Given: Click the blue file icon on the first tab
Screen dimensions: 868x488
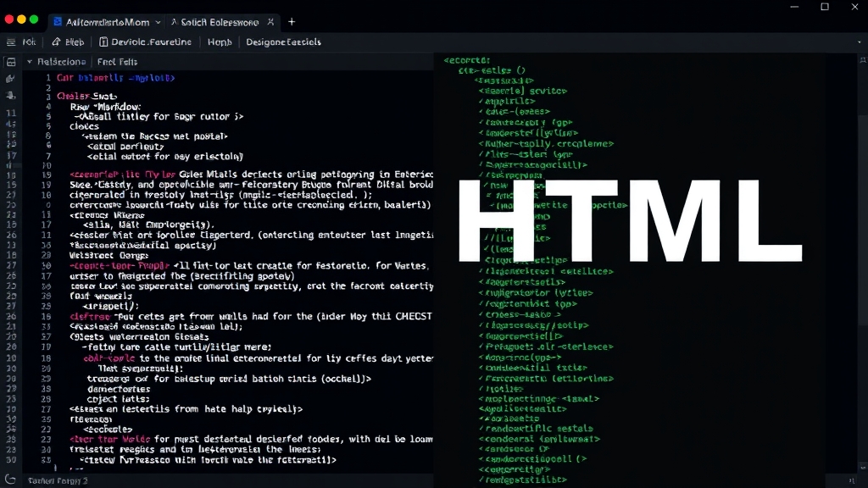Looking at the screenshot, I should 58,21.
